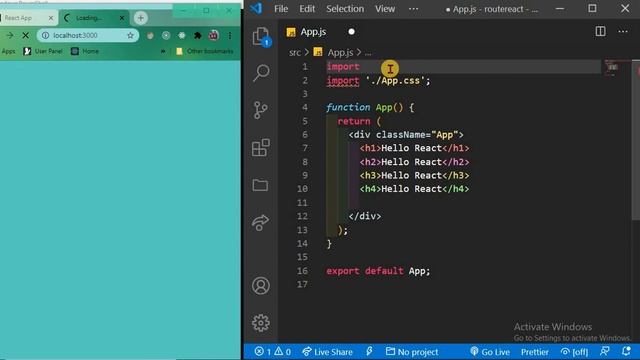Click the div className="App" line
Screen dimensions: 640x360
click(x=406, y=135)
